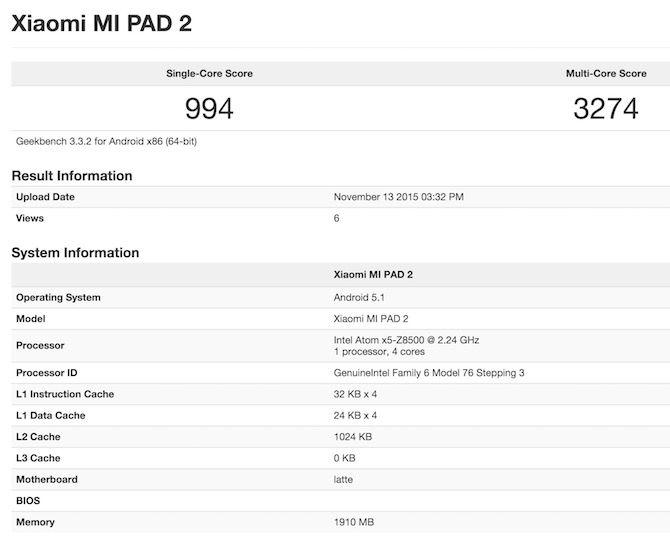Click the Result Information section heading
This screenshot has height=540, width=670.
pos(72,176)
